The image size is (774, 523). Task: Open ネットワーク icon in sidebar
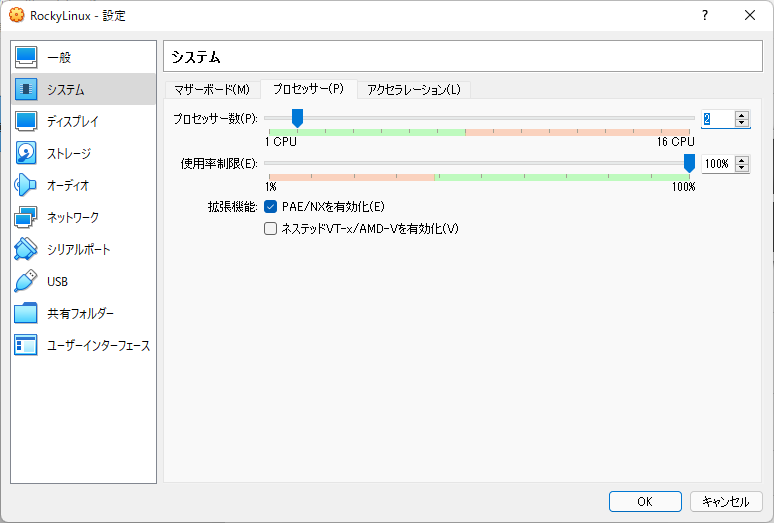click(x=27, y=218)
